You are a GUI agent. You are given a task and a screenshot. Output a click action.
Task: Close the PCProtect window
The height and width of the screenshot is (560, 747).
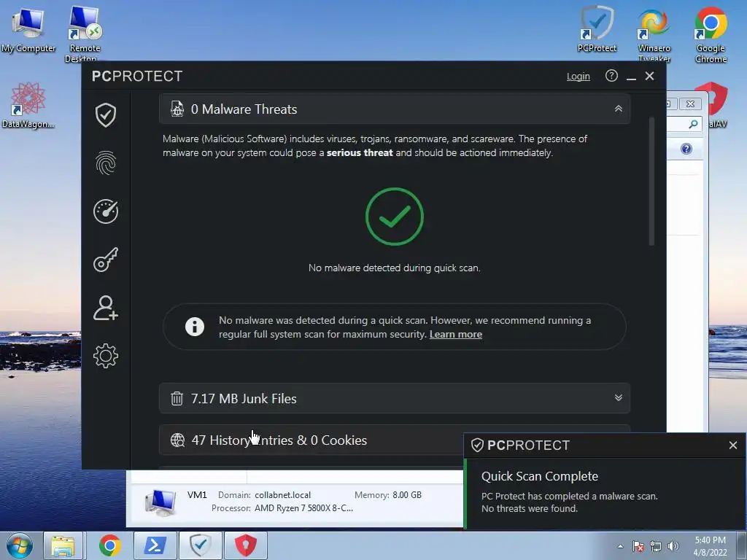coord(649,76)
